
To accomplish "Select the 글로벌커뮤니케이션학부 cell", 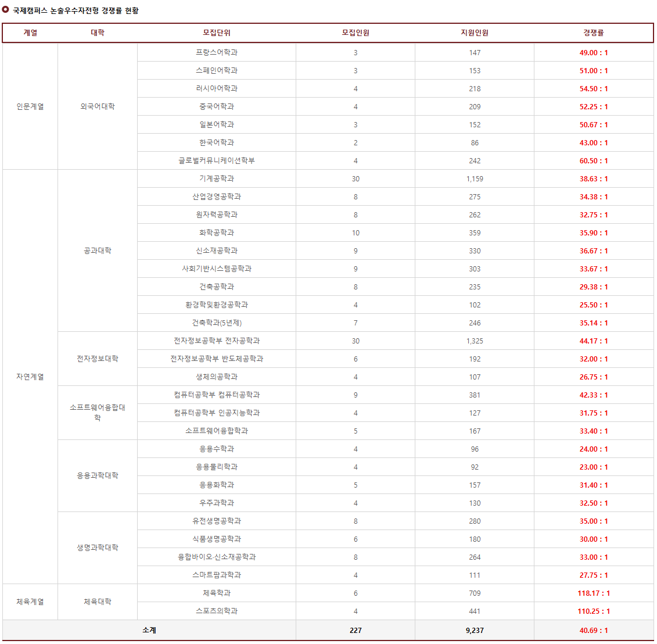I will click(x=217, y=160).
